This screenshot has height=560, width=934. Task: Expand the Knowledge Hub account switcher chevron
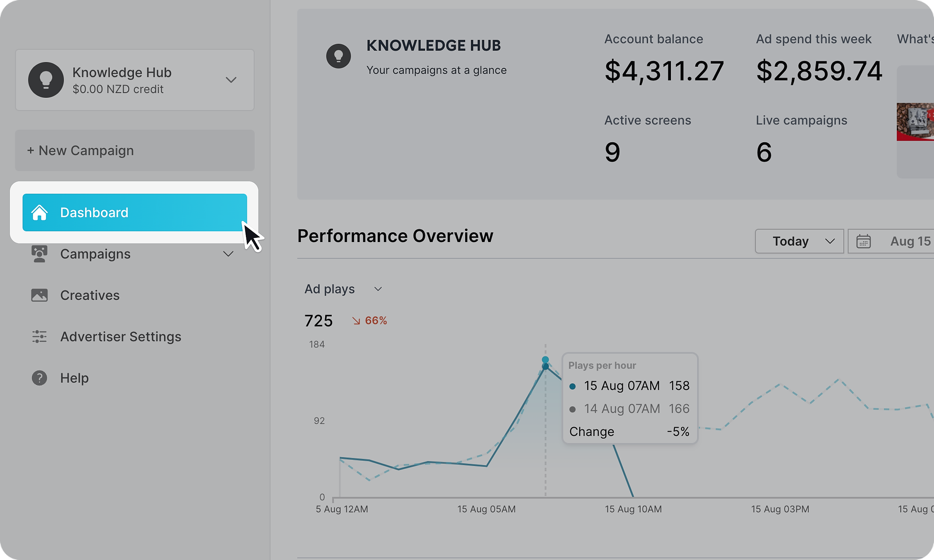231,80
